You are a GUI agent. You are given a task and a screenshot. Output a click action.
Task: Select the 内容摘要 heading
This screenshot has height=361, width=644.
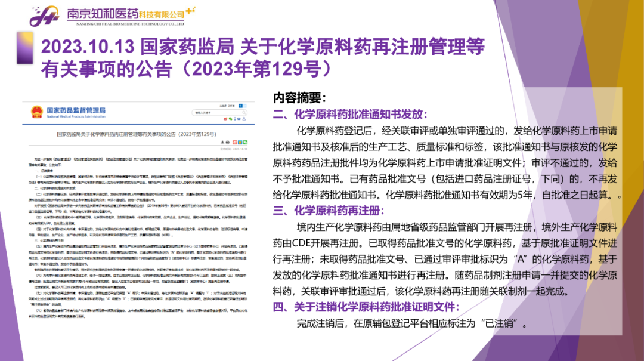click(x=299, y=98)
